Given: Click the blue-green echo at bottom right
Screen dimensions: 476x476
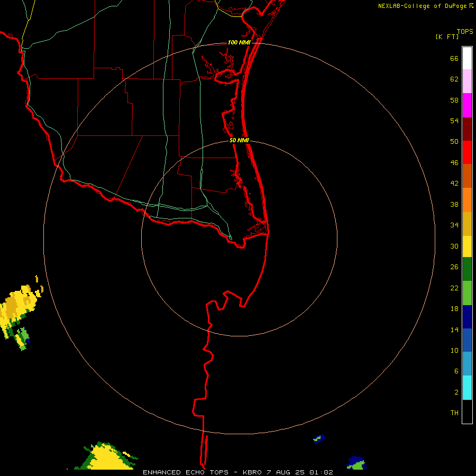Looking at the screenshot, I should (x=356, y=463).
